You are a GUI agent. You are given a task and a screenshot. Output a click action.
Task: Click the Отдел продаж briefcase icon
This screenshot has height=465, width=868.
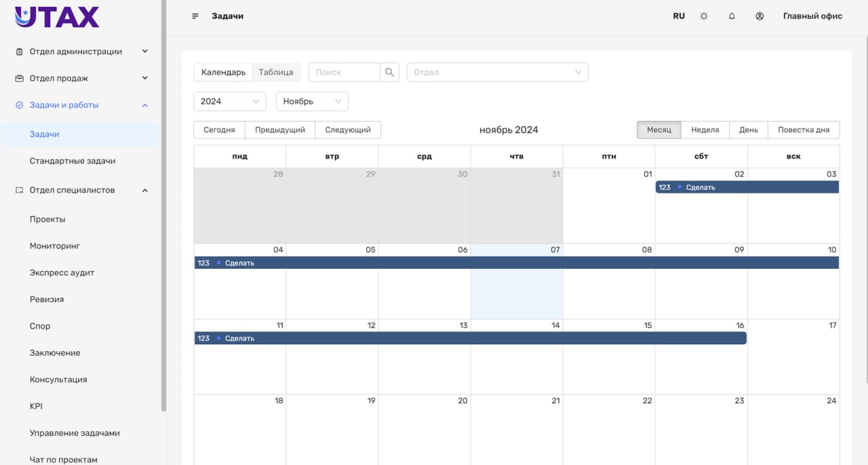tap(19, 78)
